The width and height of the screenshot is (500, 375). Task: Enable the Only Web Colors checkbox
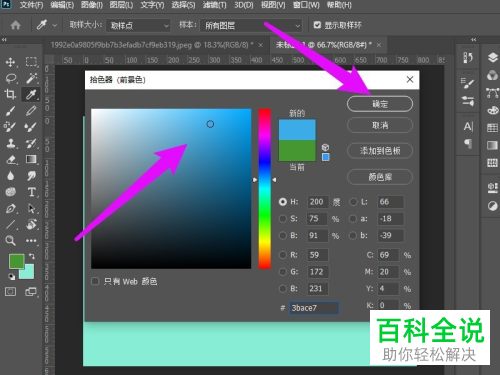(x=95, y=281)
